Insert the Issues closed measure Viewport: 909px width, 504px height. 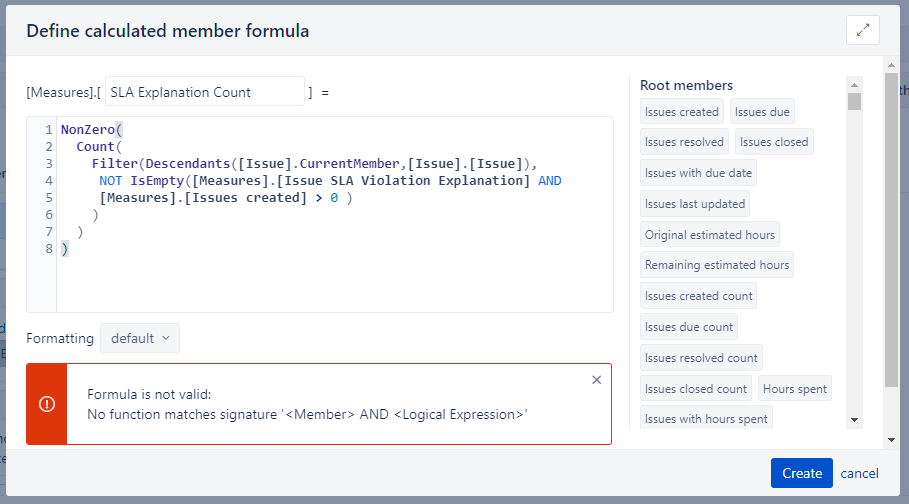(x=774, y=142)
